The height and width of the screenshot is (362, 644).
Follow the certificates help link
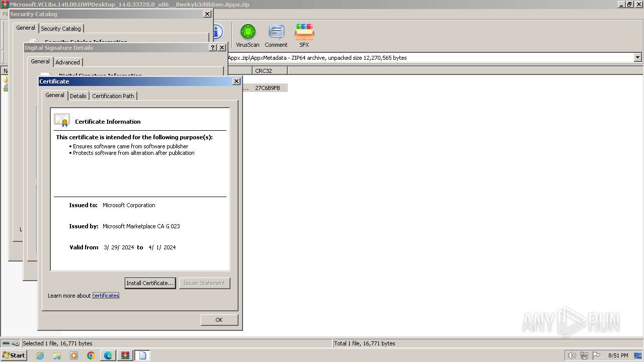tap(106, 296)
